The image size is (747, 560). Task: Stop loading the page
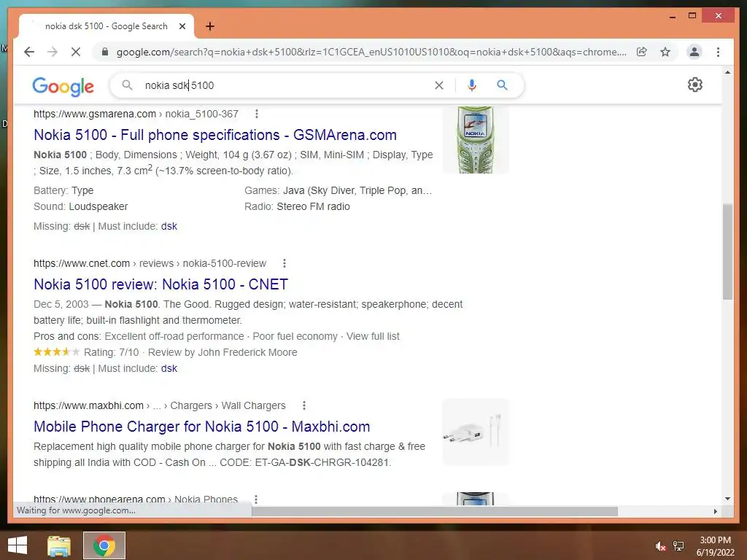76,52
